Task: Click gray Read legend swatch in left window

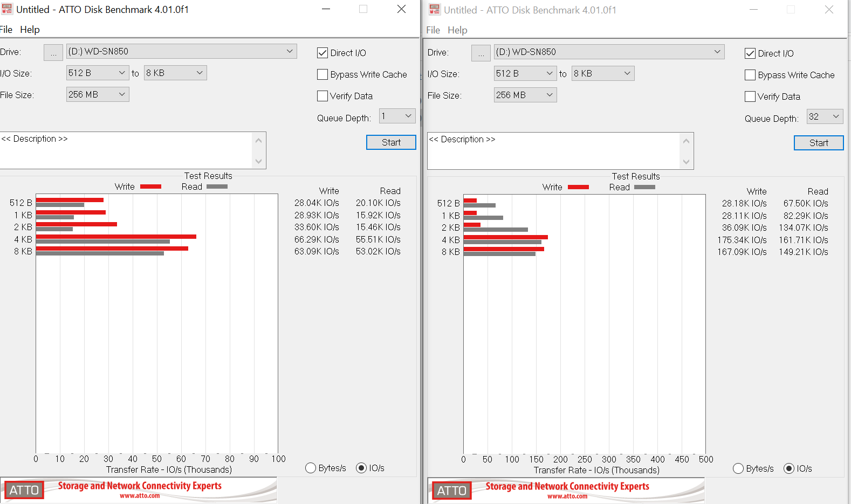Action: click(217, 187)
